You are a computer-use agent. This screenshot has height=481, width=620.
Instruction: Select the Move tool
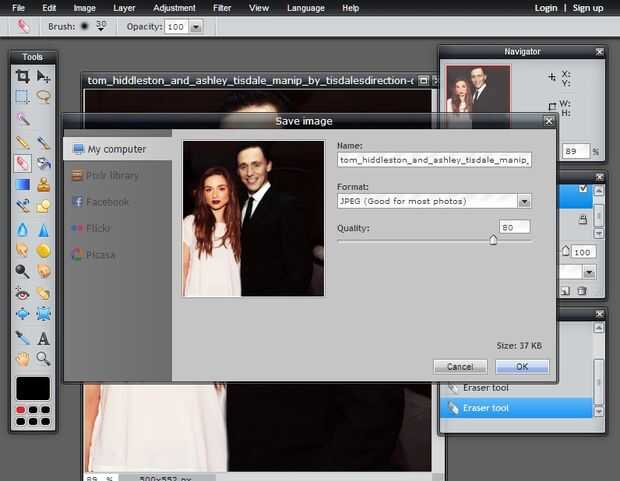(x=43, y=76)
